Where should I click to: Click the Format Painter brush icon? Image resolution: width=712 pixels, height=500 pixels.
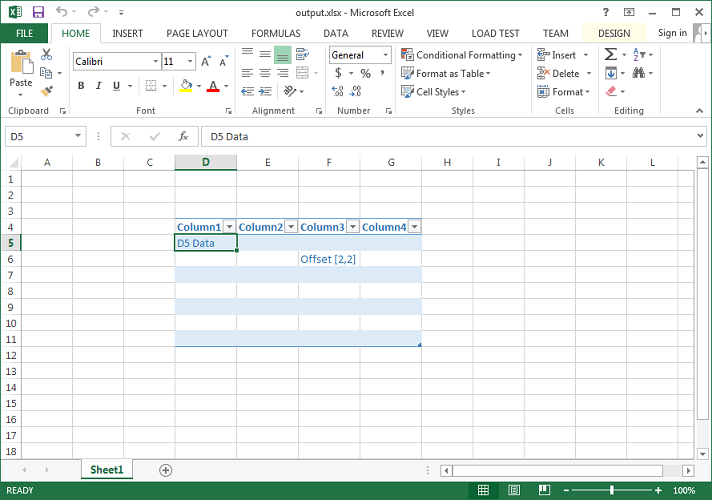pyautogui.click(x=46, y=91)
